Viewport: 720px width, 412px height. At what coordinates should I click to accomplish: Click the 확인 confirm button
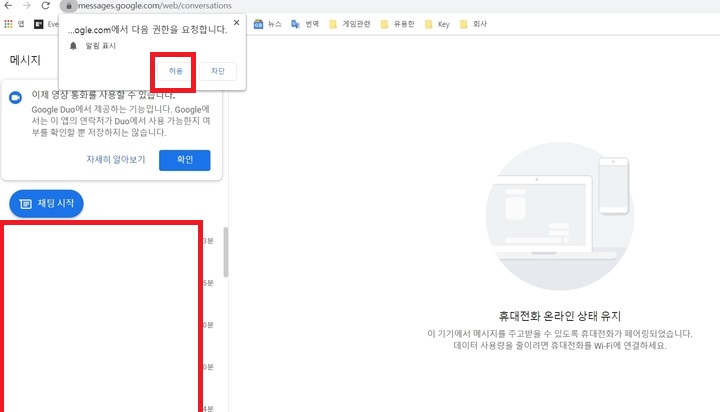click(185, 160)
